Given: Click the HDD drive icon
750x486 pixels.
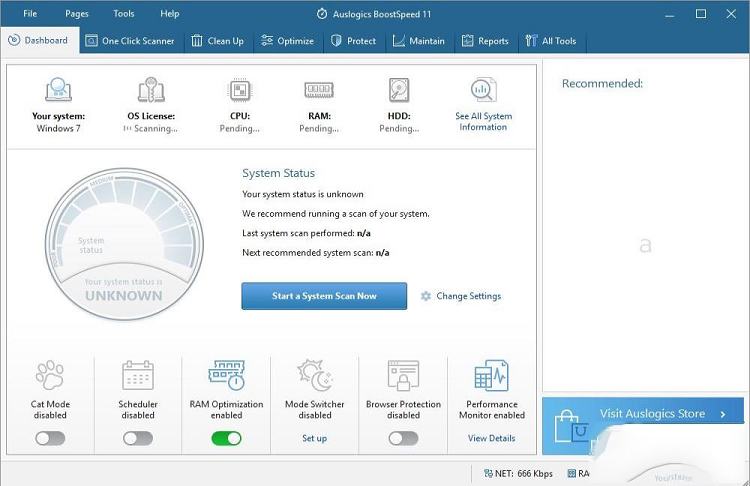Looking at the screenshot, I should [399, 90].
